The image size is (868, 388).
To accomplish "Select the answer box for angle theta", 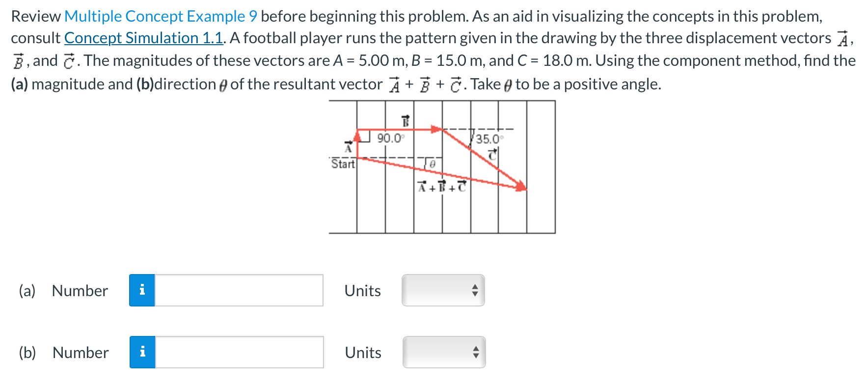I will 238,352.
